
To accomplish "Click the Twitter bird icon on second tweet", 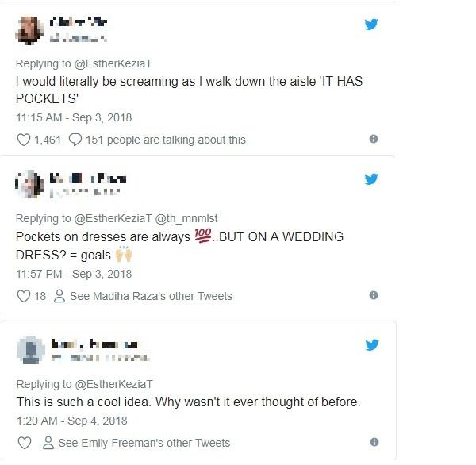I will point(370,179).
